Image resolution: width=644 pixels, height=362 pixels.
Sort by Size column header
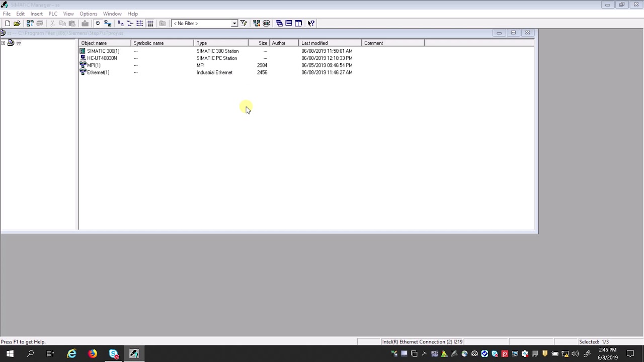tap(259, 43)
